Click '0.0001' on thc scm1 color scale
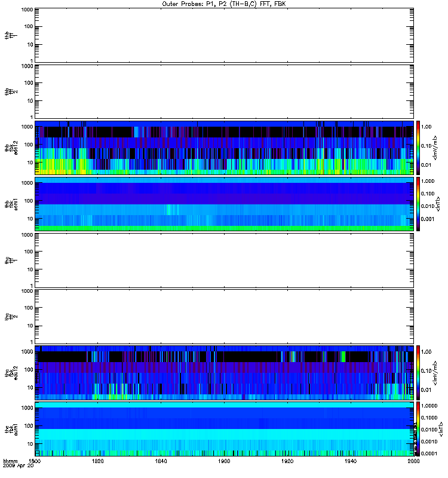 click(x=429, y=454)
